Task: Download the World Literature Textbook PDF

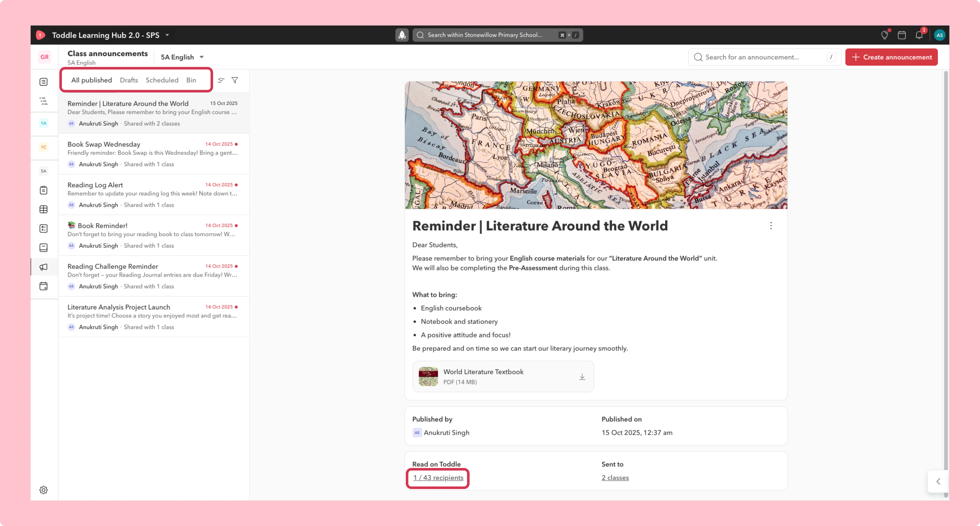Action: (582, 377)
